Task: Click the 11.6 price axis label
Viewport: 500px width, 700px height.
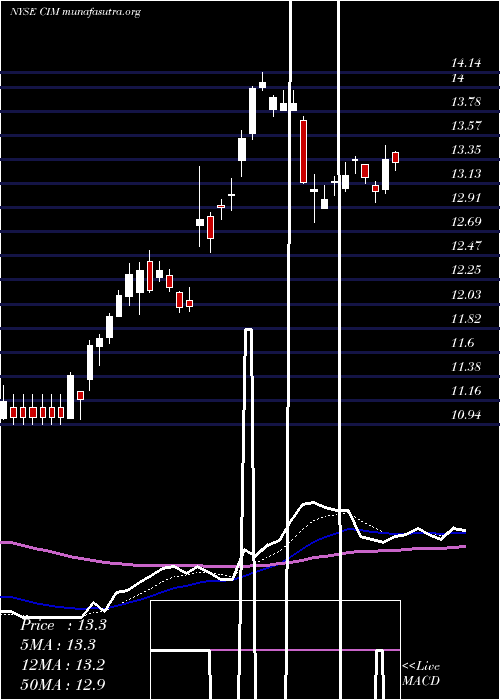Action: tap(462, 343)
